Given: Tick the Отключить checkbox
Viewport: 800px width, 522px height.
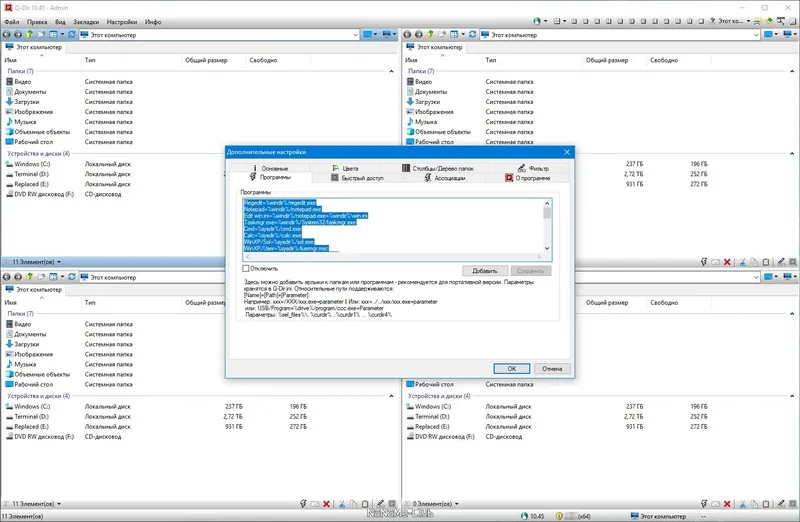Looking at the screenshot, I should coord(245,268).
